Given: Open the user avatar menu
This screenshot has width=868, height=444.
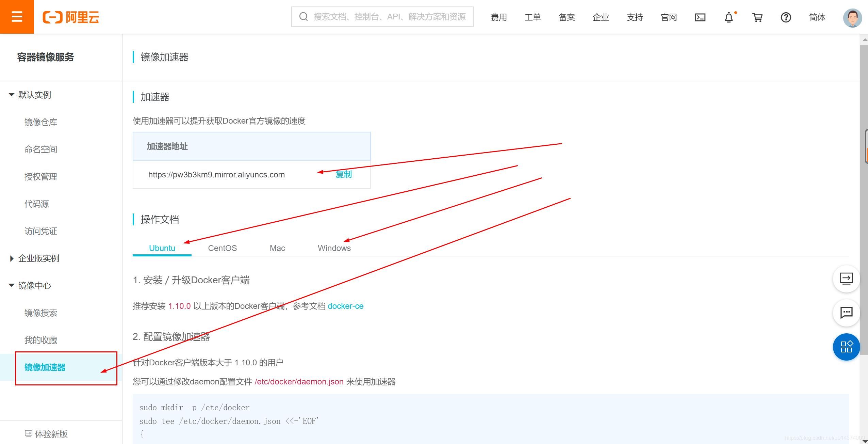Looking at the screenshot, I should click(852, 18).
